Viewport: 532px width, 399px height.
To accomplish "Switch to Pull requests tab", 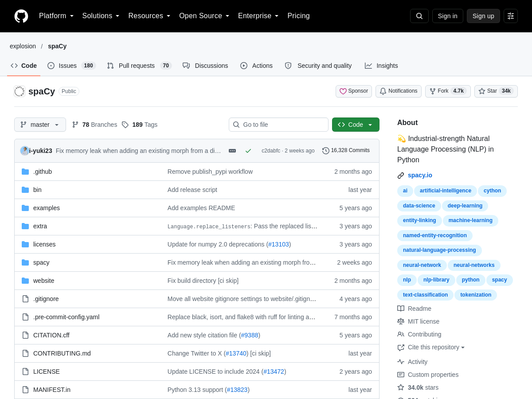I will (x=139, y=66).
